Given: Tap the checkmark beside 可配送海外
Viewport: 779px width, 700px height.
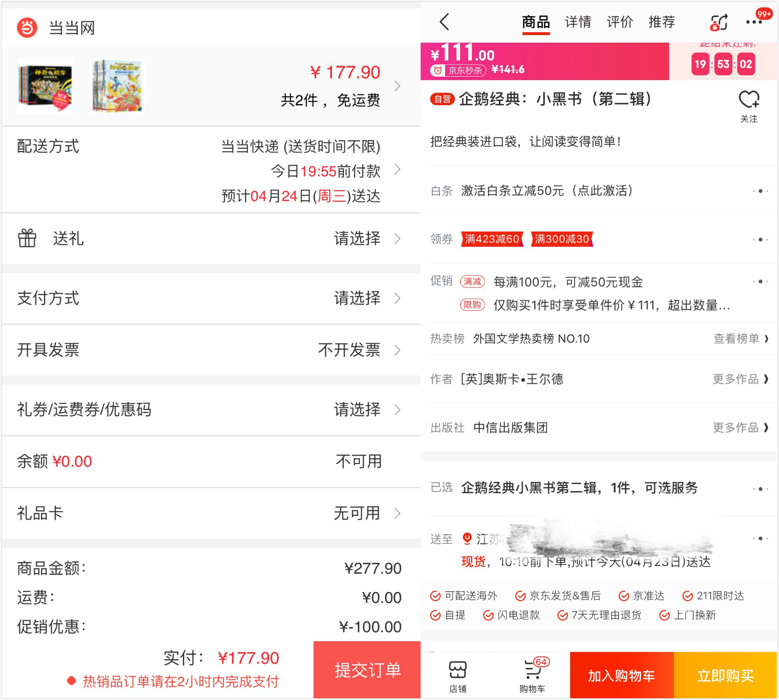Looking at the screenshot, I should point(435,596).
